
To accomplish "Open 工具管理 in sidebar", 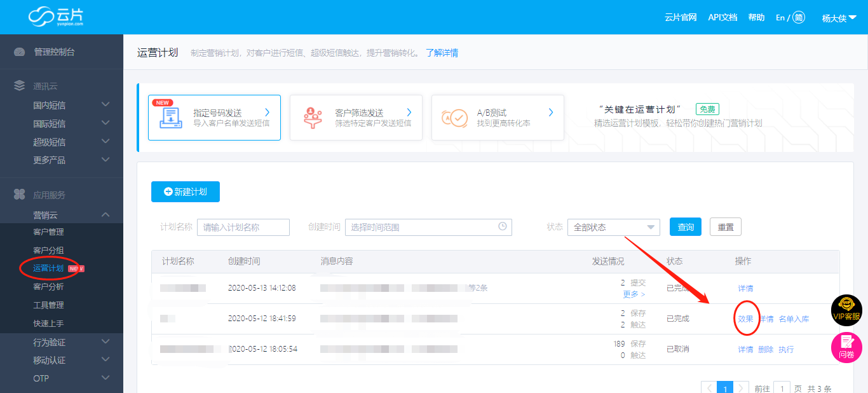I will [48, 305].
